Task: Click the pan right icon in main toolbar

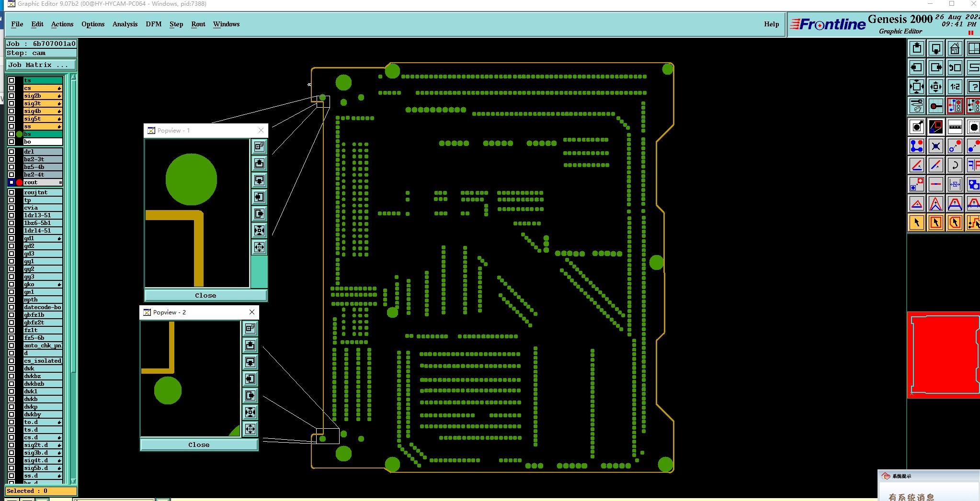Action: 936,67
